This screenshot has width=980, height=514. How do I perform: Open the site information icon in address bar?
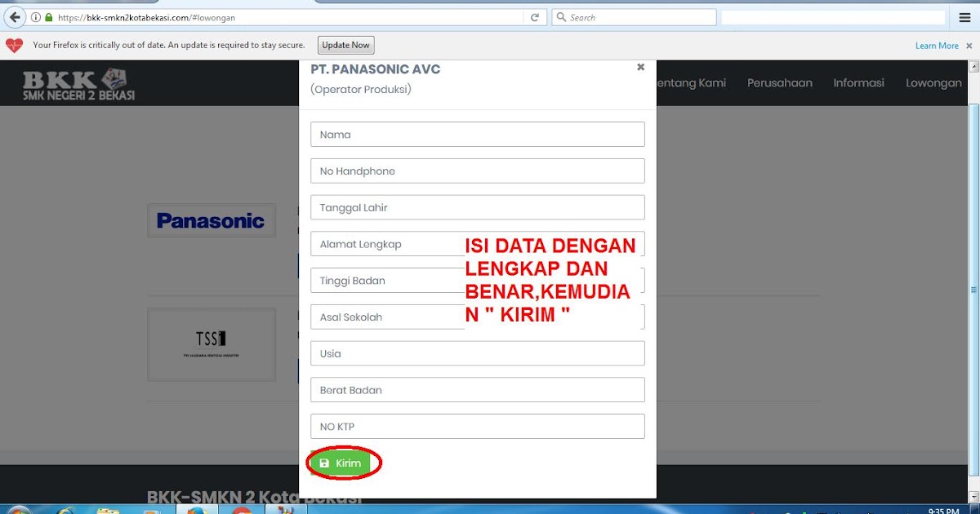(x=36, y=17)
